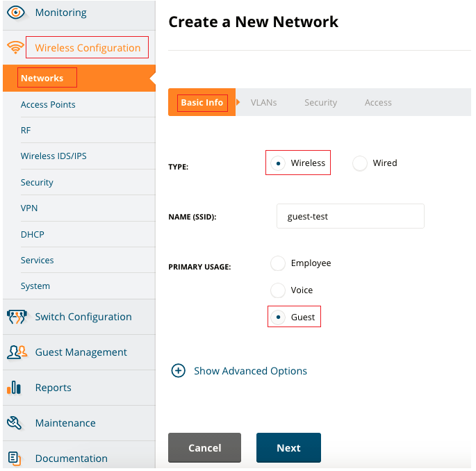Open System in the sidebar
This screenshot has height=471, width=476.
click(35, 286)
